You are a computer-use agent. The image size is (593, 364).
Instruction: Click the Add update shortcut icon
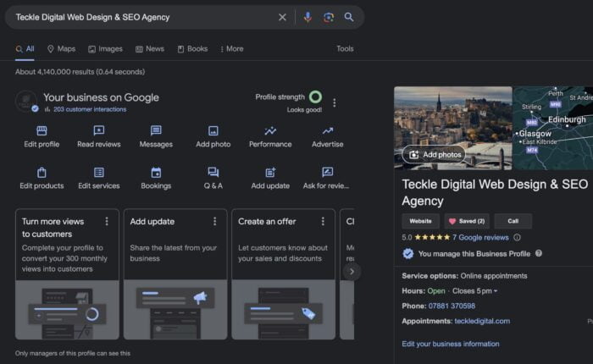[x=270, y=173]
